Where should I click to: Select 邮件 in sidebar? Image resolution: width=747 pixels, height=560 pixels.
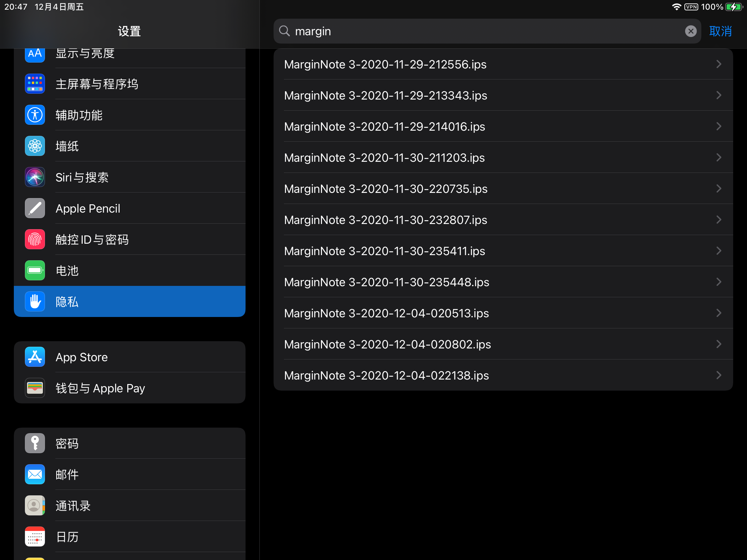(130, 474)
